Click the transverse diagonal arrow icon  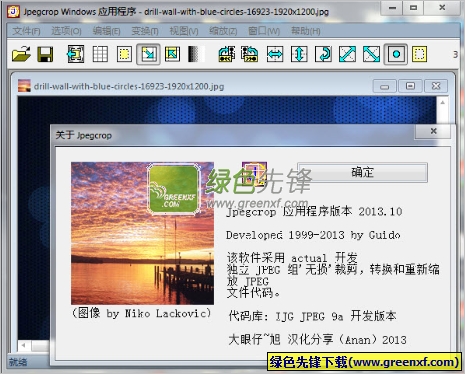371,54
